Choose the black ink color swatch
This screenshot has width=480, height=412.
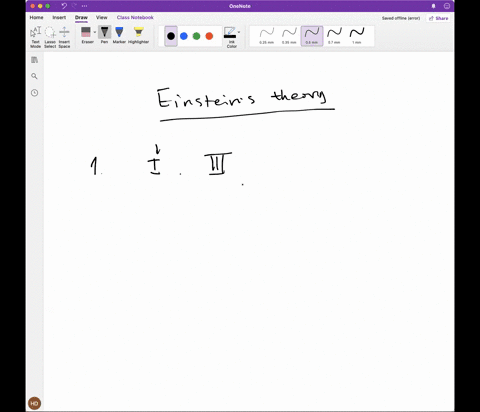[x=171, y=36]
